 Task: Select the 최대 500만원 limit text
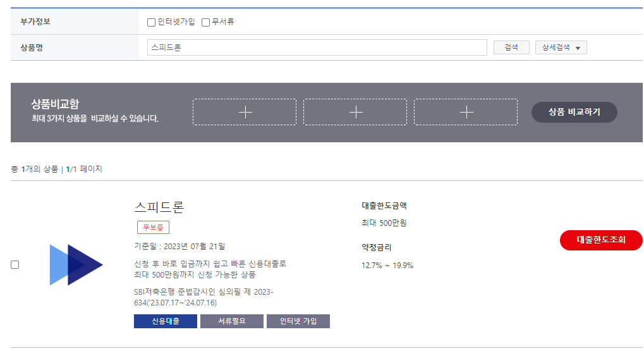[x=384, y=223]
